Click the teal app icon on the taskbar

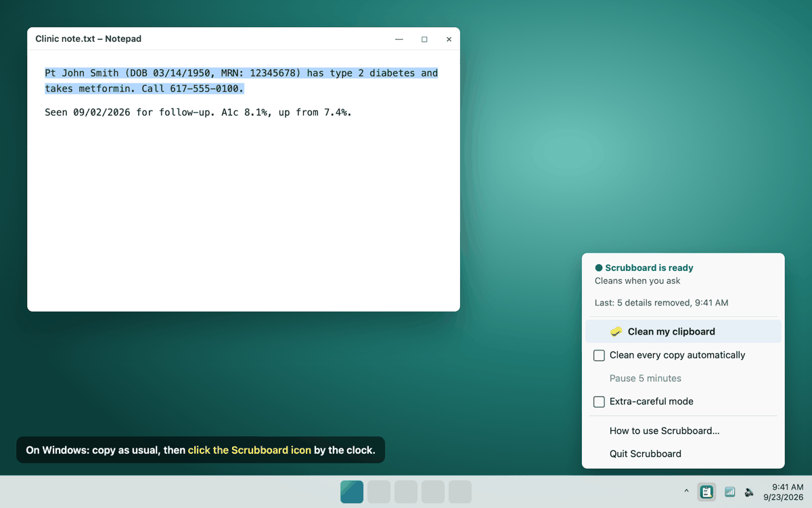click(352, 492)
